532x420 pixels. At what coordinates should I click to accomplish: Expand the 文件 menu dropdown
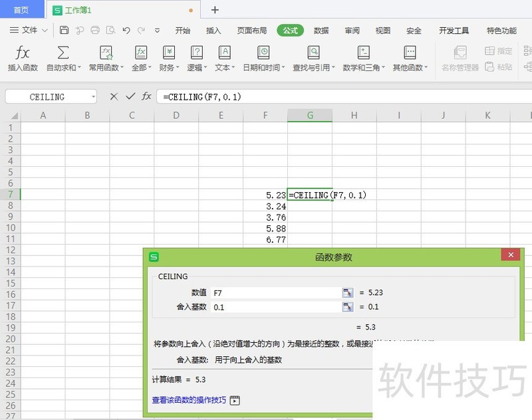[45, 31]
